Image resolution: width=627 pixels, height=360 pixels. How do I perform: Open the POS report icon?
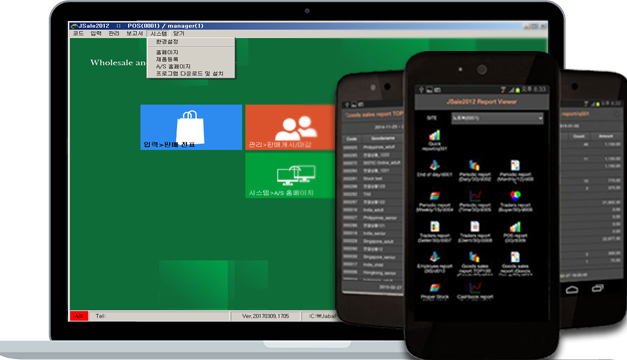coord(515,232)
